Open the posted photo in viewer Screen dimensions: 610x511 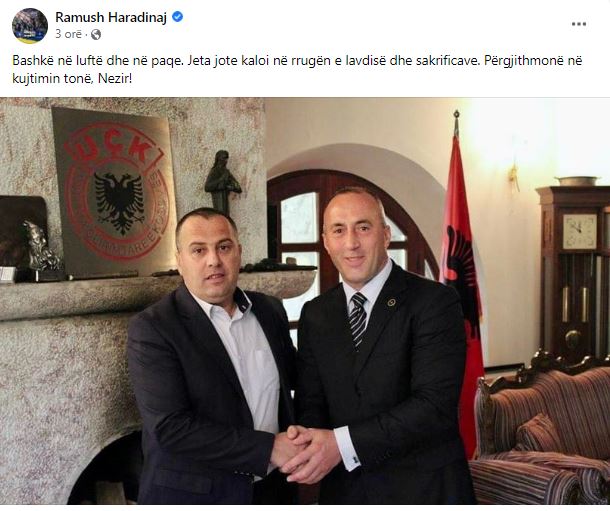[305, 301]
